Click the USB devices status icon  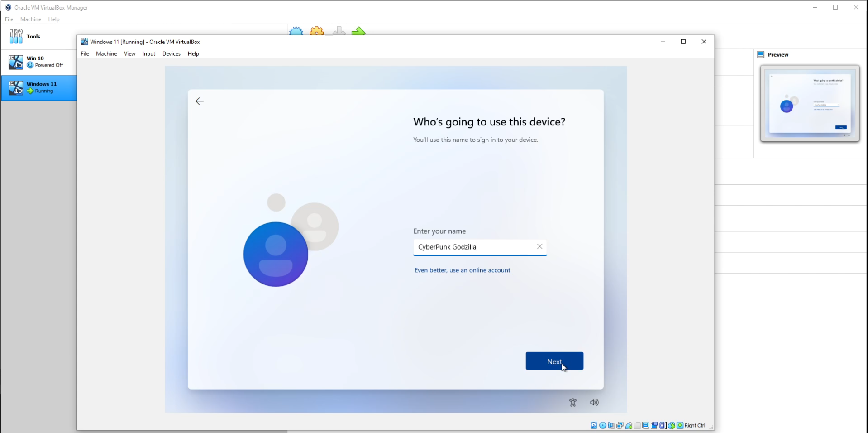click(x=629, y=425)
